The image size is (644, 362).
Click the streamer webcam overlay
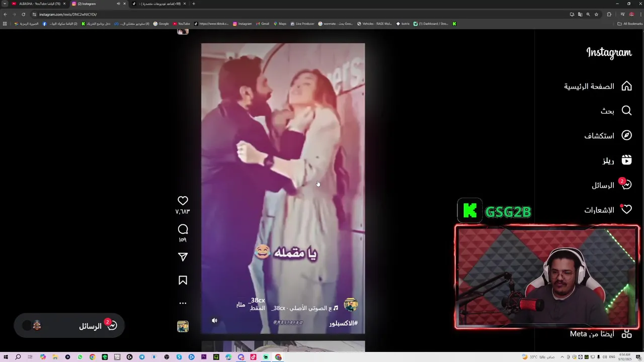(547, 277)
